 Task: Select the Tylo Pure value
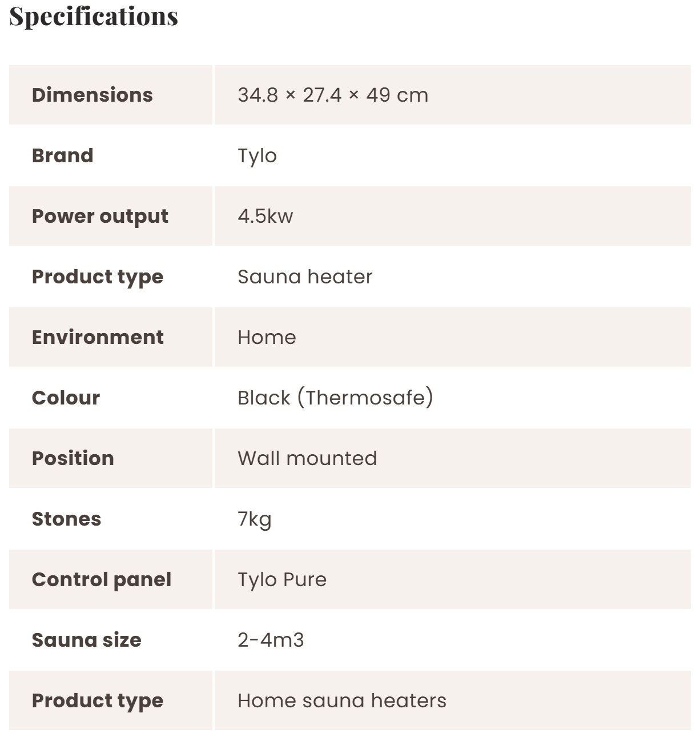[x=282, y=579]
